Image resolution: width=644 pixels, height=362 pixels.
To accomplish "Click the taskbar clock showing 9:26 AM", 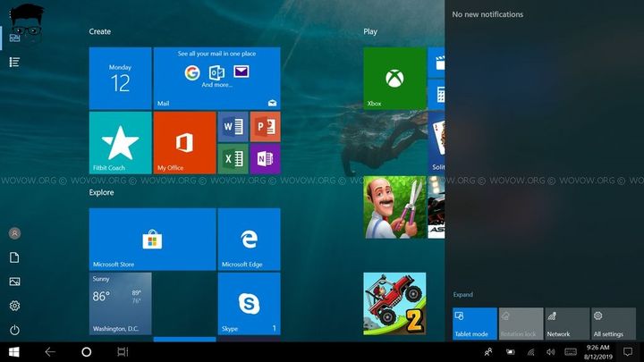I will pos(598,352).
